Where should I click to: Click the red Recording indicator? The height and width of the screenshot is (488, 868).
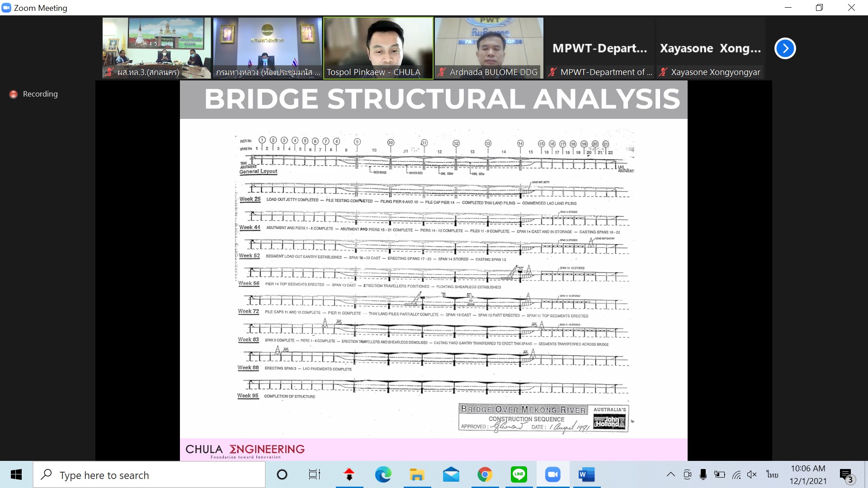[x=14, y=94]
